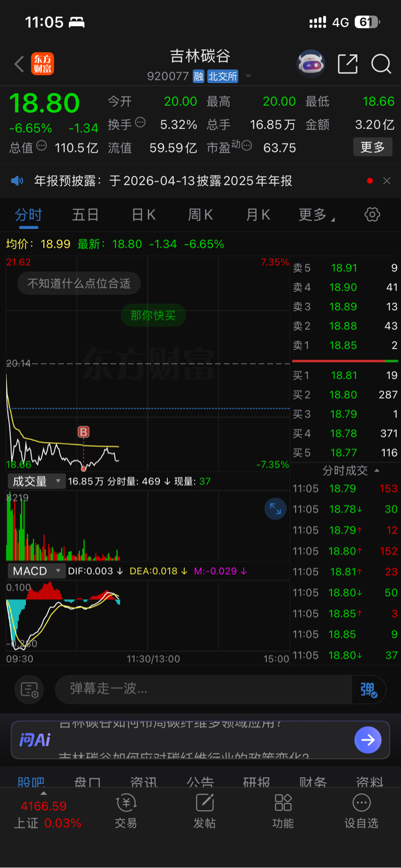Open the robot AI assistant avatar
This screenshot has width=401, height=868.
pyautogui.click(x=311, y=64)
